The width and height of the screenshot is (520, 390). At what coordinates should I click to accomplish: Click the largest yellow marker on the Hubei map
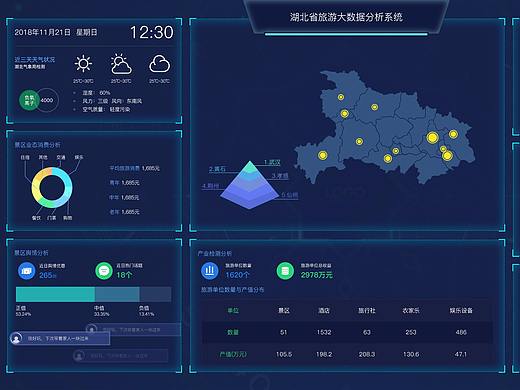pyautogui.click(x=432, y=137)
